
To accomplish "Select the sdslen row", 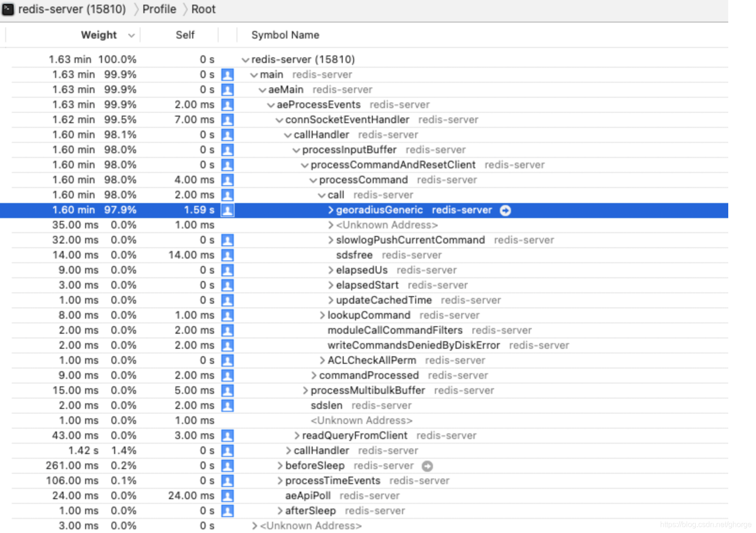I will coord(364,406).
